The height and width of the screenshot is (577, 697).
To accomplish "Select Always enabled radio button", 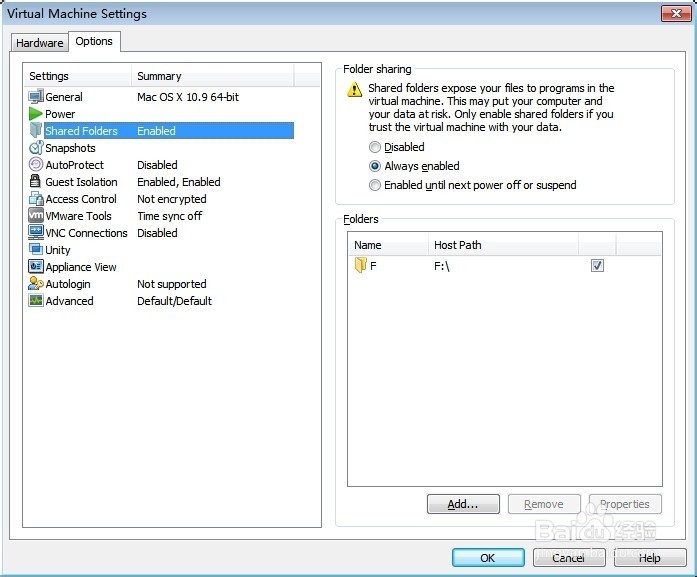I will [x=375, y=166].
